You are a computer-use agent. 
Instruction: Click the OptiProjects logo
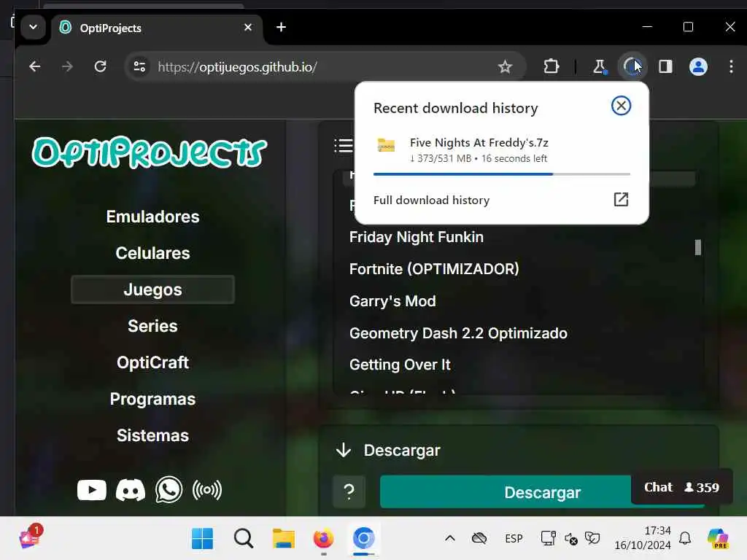coord(149,152)
